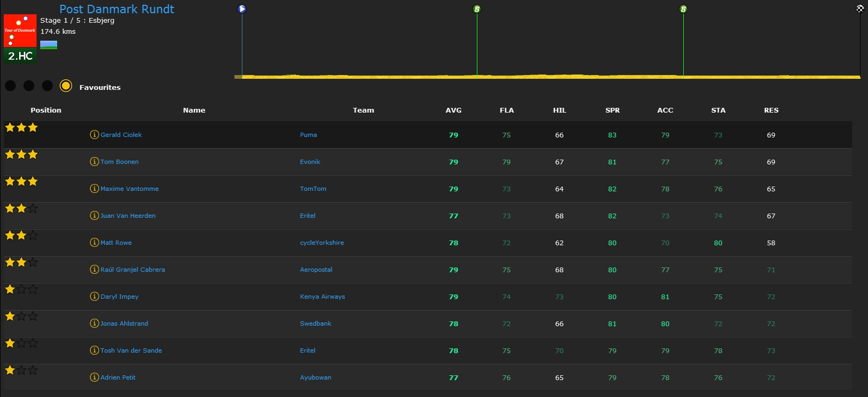Viewport: 868px width, 397px height.
Task: Select the second dark circle view button
Action: [x=29, y=86]
